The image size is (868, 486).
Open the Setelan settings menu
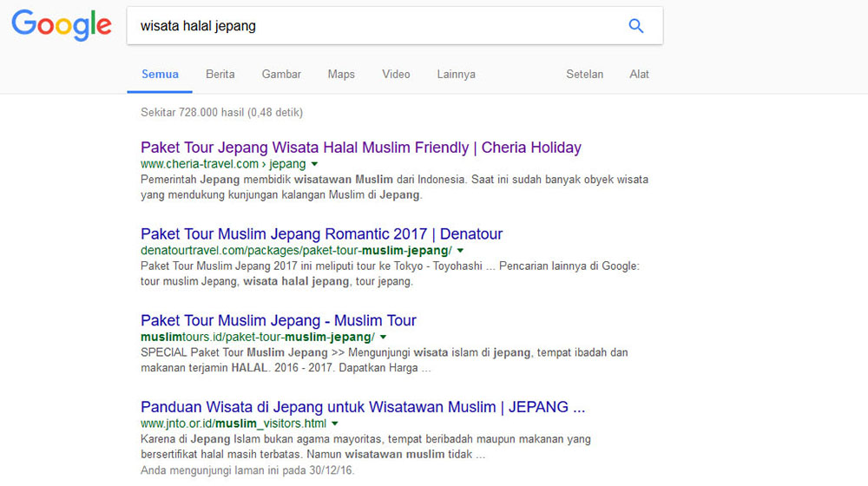click(x=584, y=75)
